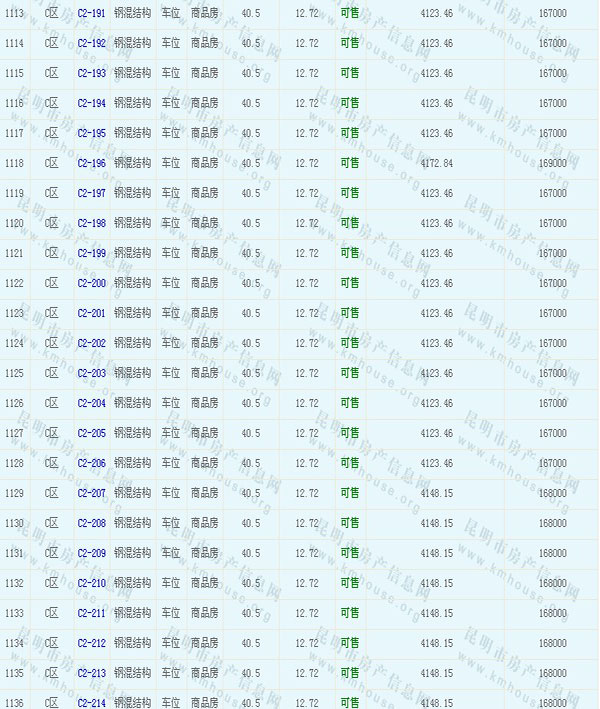Select the C2-211 unit link

pos(91,614)
